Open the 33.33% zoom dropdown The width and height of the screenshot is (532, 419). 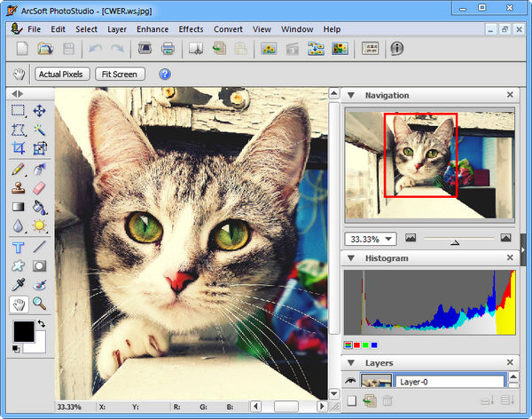click(x=389, y=239)
